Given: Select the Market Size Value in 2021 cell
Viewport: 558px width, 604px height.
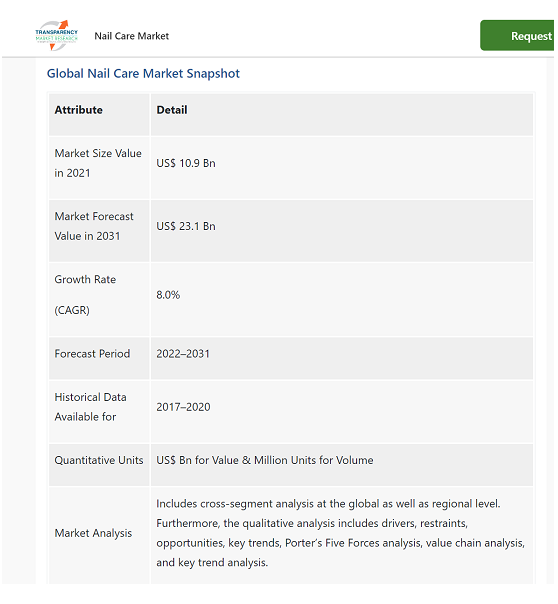Looking at the screenshot, I should coord(99,168).
